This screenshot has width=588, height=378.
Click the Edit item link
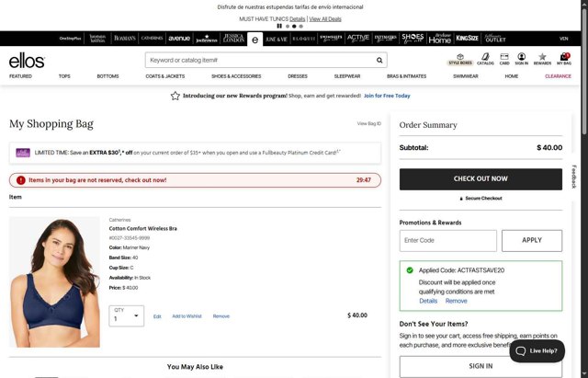click(157, 316)
